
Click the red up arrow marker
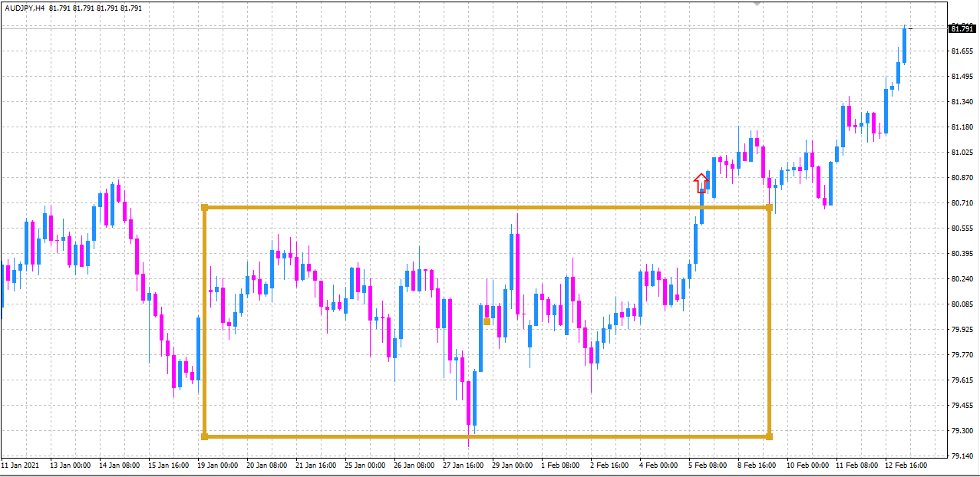[701, 183]
